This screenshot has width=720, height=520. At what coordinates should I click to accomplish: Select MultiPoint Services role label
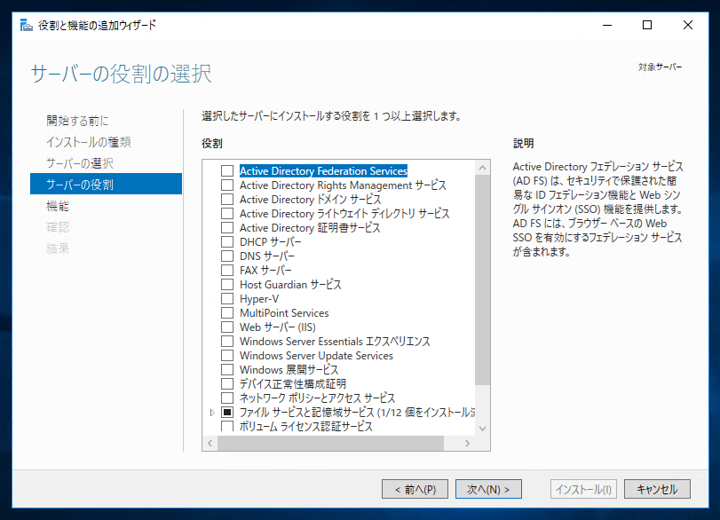pyautogui.click(x=284, y=313)
